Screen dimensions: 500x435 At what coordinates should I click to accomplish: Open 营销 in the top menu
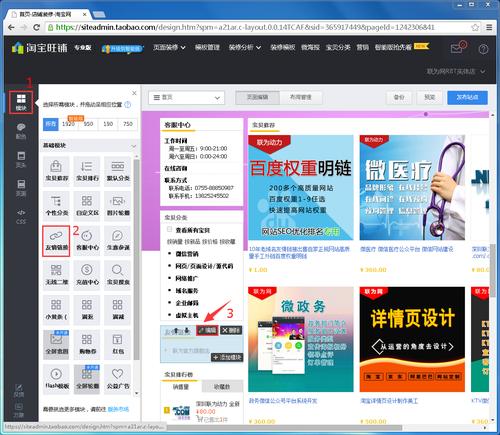[363, 47]
